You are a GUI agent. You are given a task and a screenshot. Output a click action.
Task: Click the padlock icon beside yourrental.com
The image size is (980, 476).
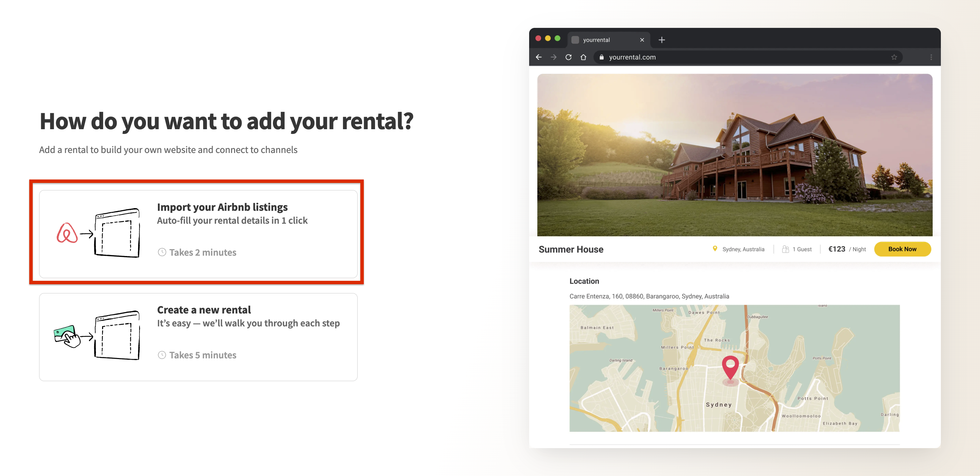(602, 57)
